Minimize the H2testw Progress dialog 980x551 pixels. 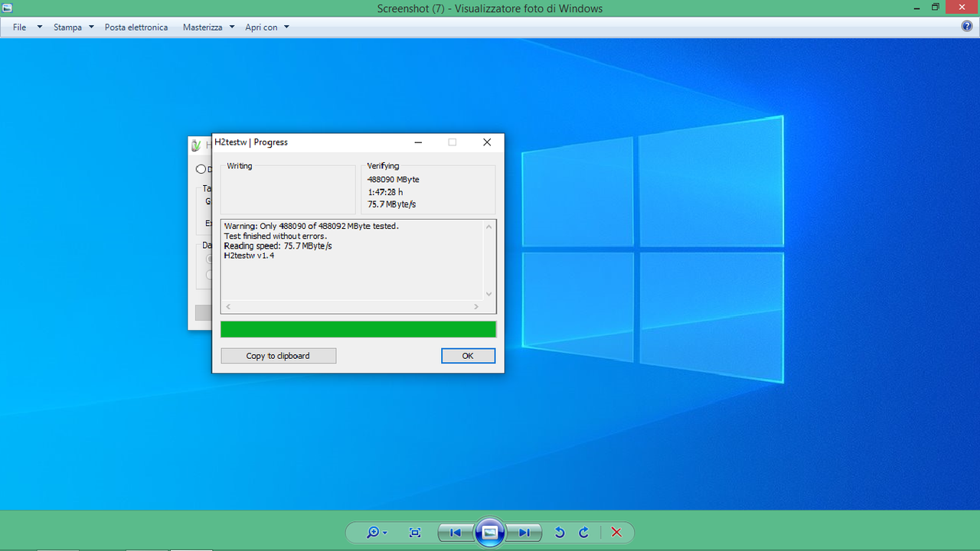pyautogui.click(x=418, y=142)
